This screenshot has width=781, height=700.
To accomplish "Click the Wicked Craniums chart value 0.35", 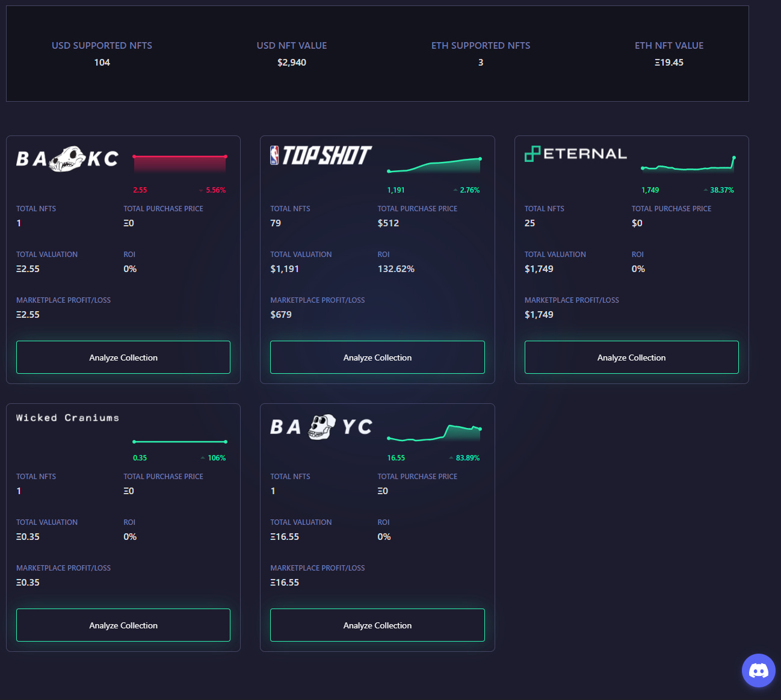I will (x=140, y=458).
